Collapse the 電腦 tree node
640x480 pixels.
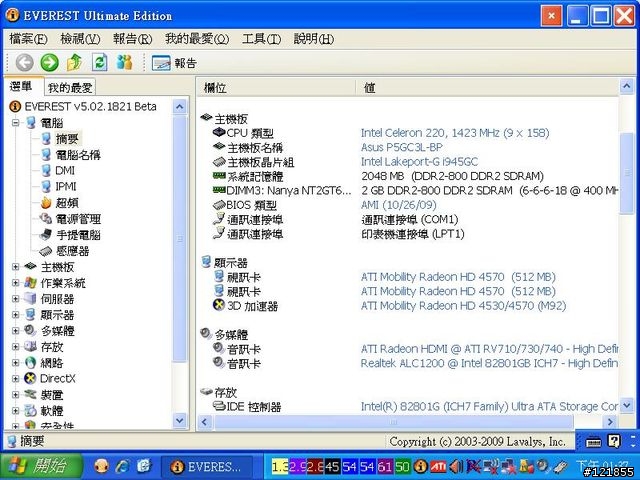point(16,122)
